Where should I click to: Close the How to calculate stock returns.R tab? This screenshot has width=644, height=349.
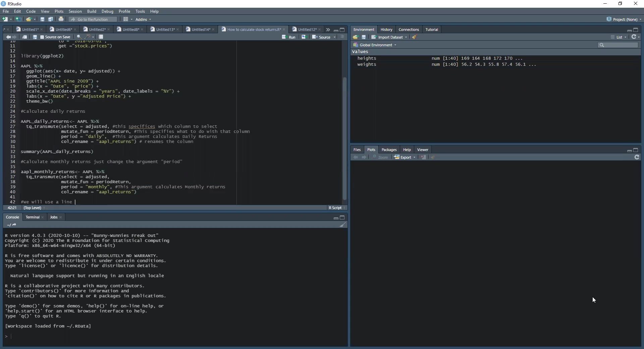point(284,30)
